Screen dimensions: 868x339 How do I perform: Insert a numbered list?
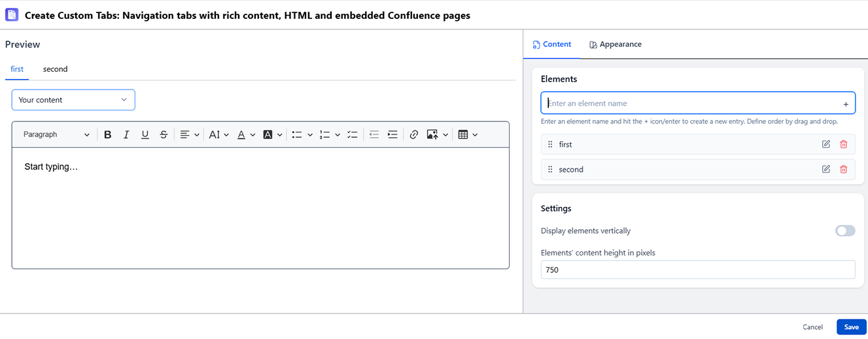pyautogui.click(x=324, y=135)
